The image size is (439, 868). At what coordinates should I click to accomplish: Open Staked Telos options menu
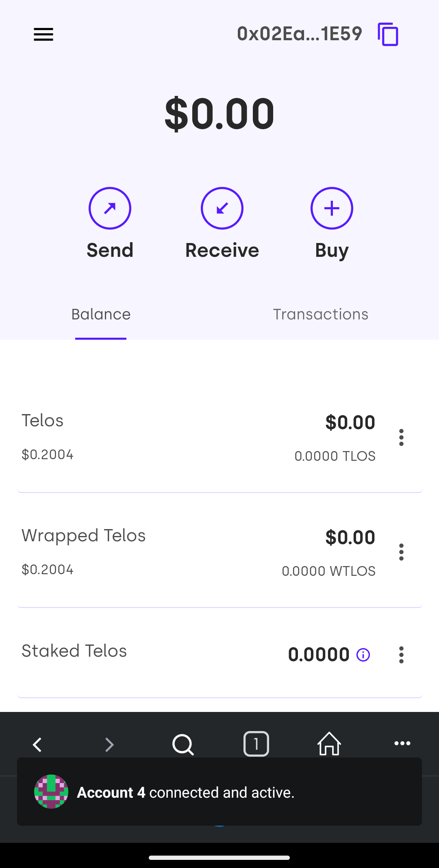click(x=401, y=655)
